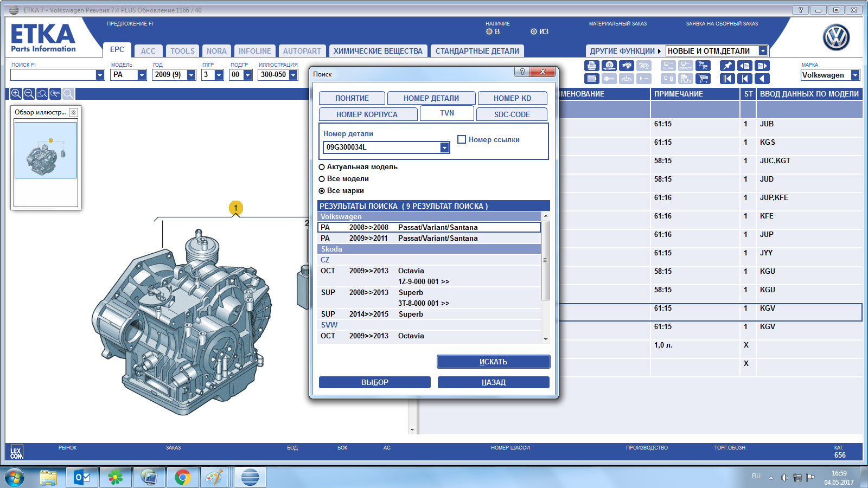
Task: Open the МОДЕЛЬ dropdown showing PA
Action: tap(142, 75)
